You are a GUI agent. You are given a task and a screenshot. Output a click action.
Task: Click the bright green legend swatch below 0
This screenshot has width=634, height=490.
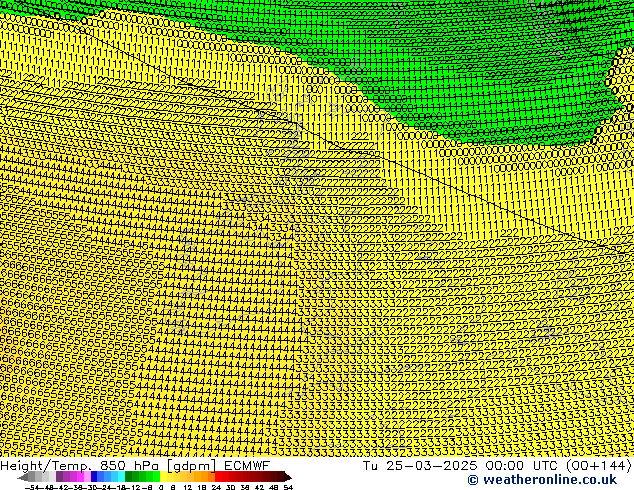coord(156,477)
